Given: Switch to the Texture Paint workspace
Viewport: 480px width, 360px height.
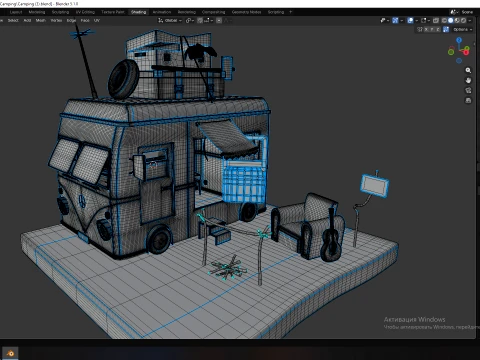Looking at the screenshot, I should (x=113, y=12).
